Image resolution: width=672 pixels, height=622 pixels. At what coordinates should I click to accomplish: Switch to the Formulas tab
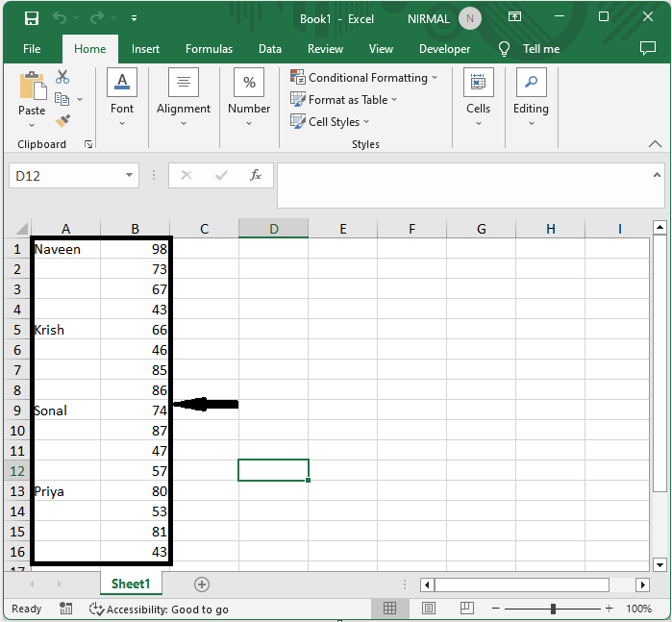(210, 49)
